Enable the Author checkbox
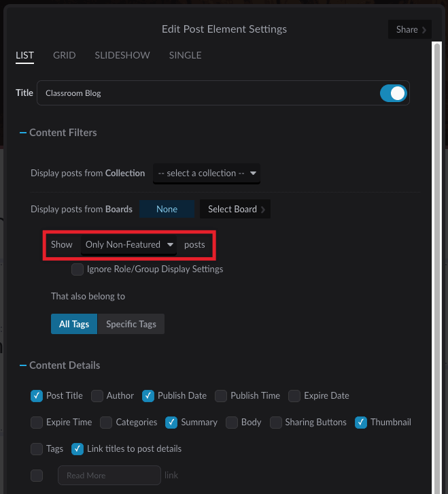This screenshot has height=494, width=448. coord(97,396)
